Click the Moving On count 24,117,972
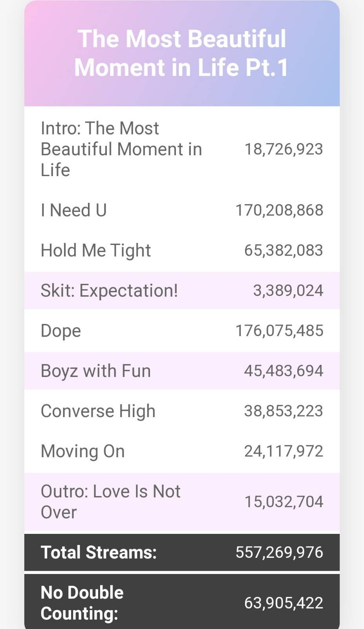Screen dimensions: 364x629 [x=284, y=451]
